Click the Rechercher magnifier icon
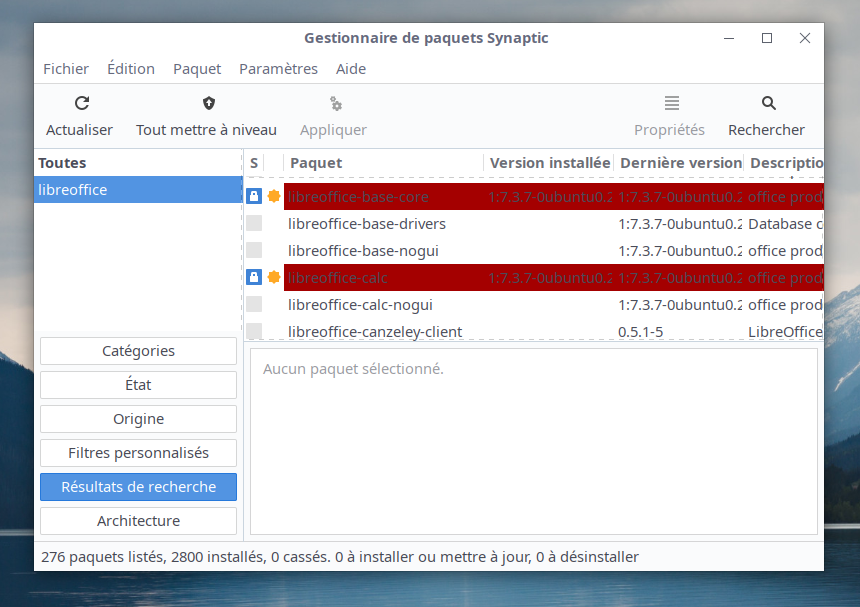 tap(768, 103)
